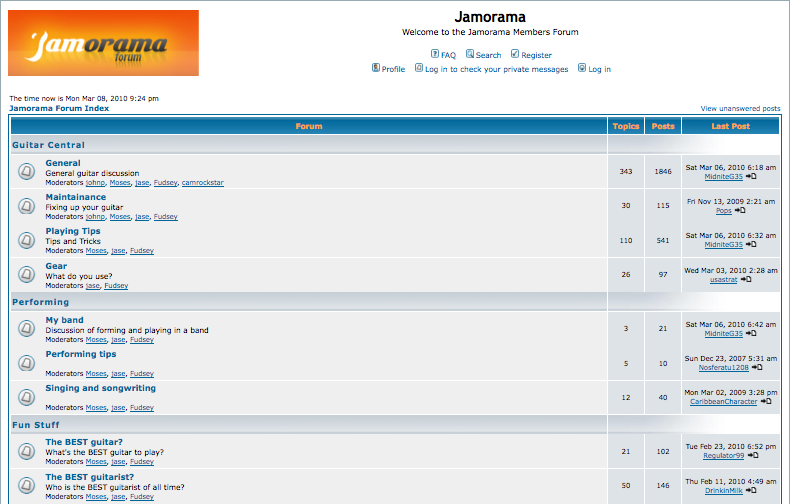Click the Posts column header
790x504 pixels.
(x=663, y=126)
